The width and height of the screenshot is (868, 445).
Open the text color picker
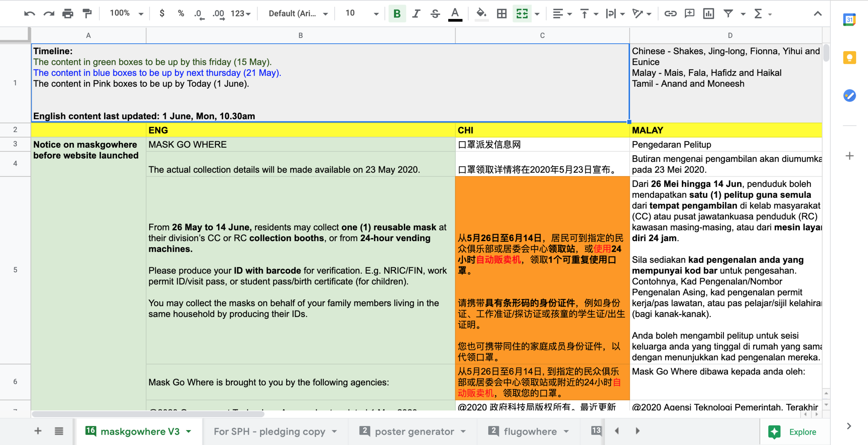[x=455, y=14]
